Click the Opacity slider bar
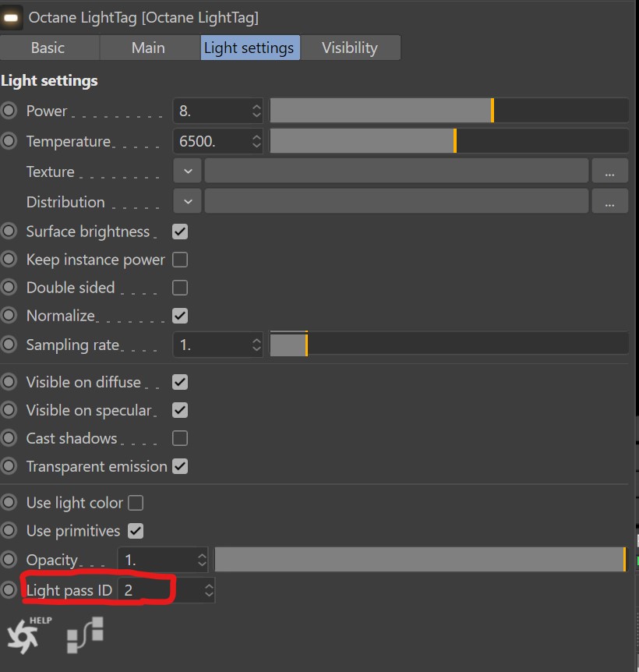639x672 pixels. [421, 559]
